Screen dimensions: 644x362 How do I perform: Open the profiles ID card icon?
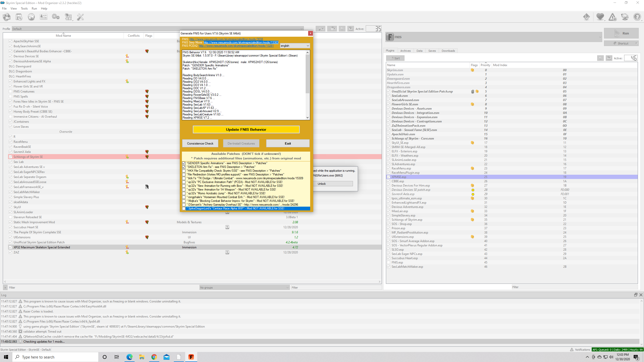click(44, 17)
